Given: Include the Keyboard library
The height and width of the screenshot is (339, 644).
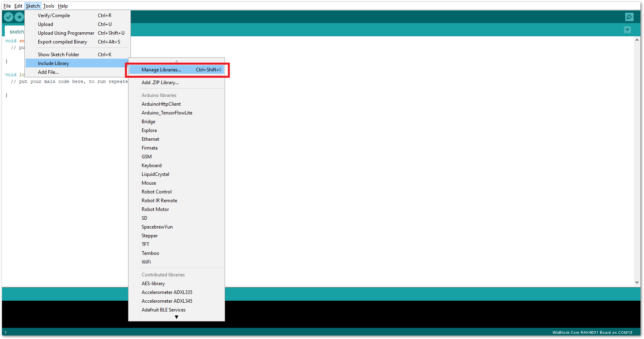Looking at the screenshot, I should [x=176, y=166].
